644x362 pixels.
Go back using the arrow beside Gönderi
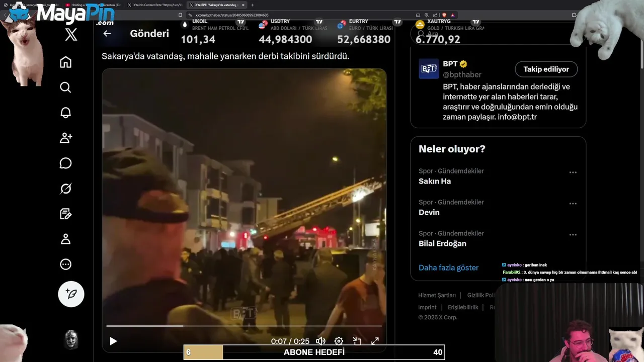click(x=107, y=34)
